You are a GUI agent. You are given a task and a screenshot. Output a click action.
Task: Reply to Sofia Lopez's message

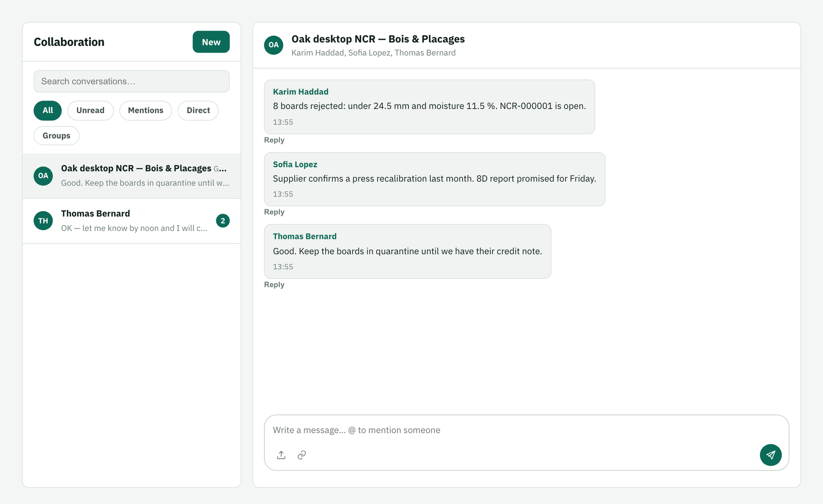pyautogui.click(x=274, y=212)
